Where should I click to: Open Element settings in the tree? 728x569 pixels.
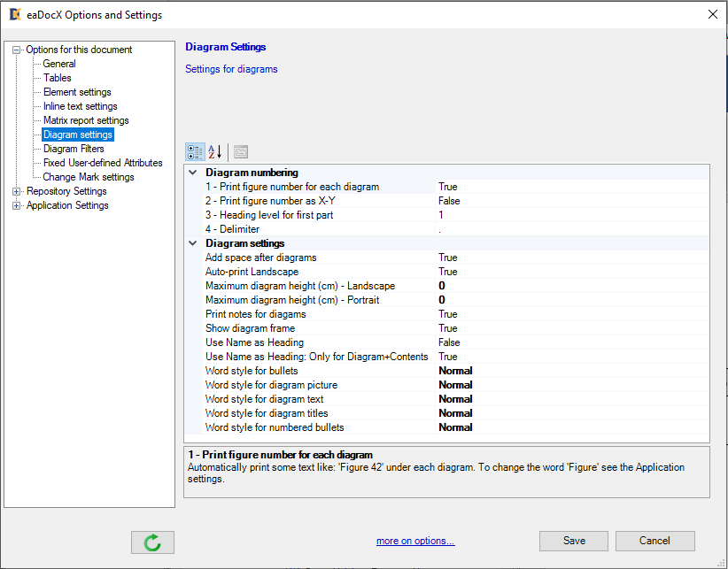coord(77,92)
